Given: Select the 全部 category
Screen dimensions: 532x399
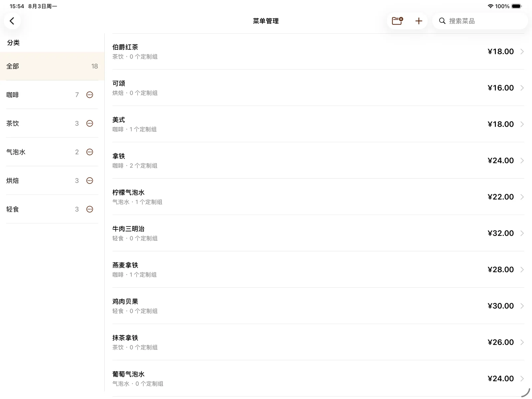Looking at the screenshot, I should point(52,66).
